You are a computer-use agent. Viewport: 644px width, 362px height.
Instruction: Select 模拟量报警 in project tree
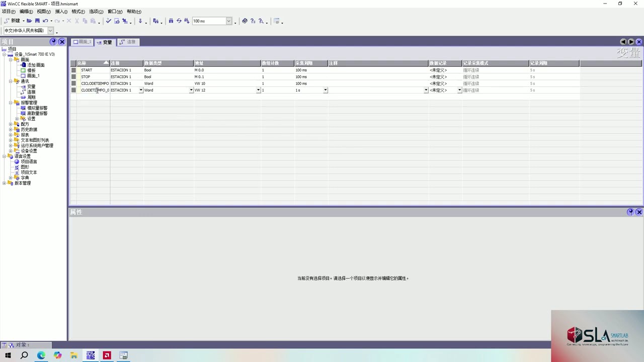(37, 108)
